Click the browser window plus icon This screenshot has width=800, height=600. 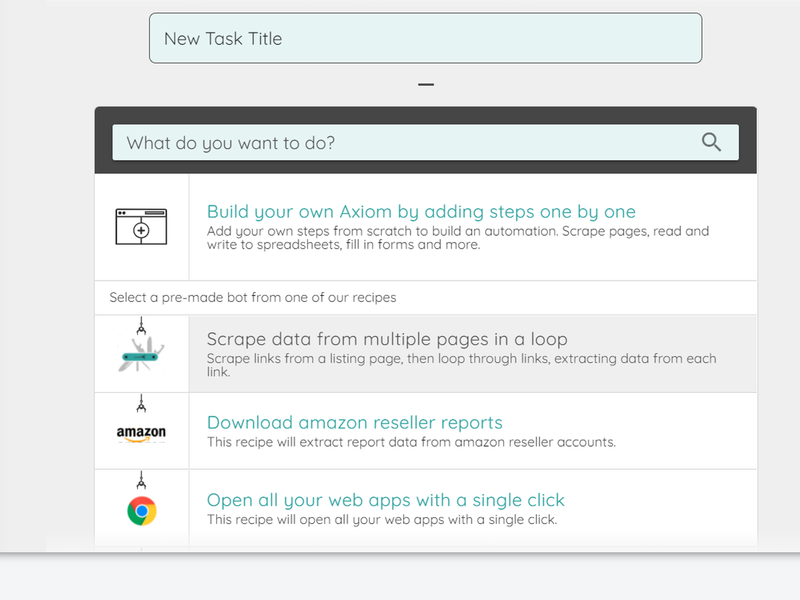[141, 227]
